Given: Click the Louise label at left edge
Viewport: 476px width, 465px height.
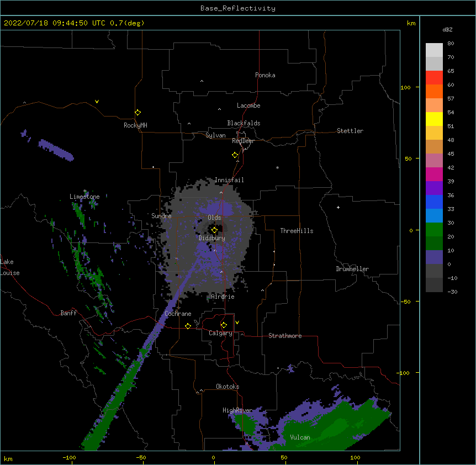Looking at the screenshot, I should coord(10,273).
